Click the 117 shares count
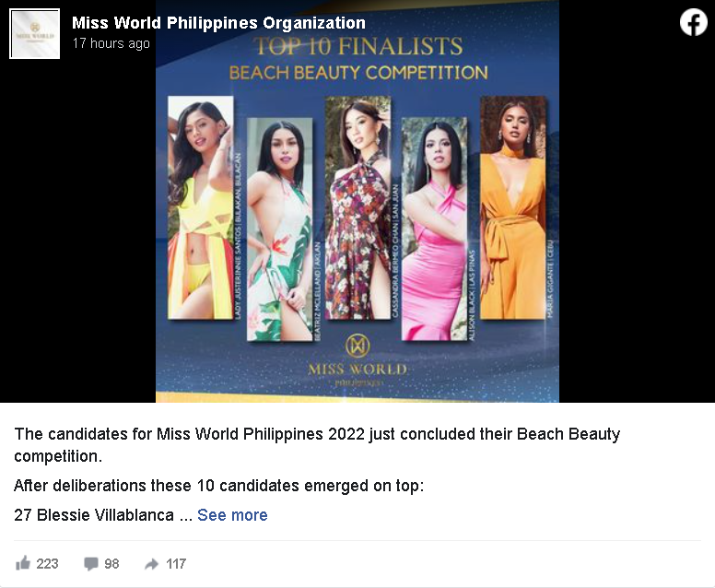Image resolution: width=715 pixels, height=588 pixels. click(x=176, y=564)
